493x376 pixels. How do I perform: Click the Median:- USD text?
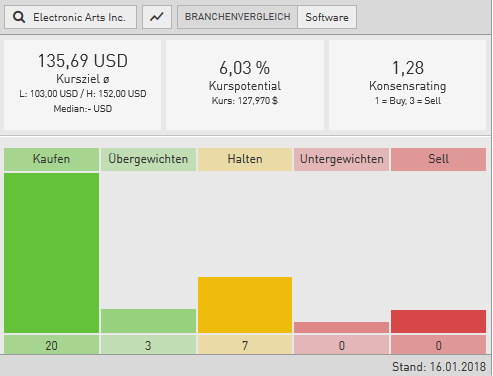(83, 109)
